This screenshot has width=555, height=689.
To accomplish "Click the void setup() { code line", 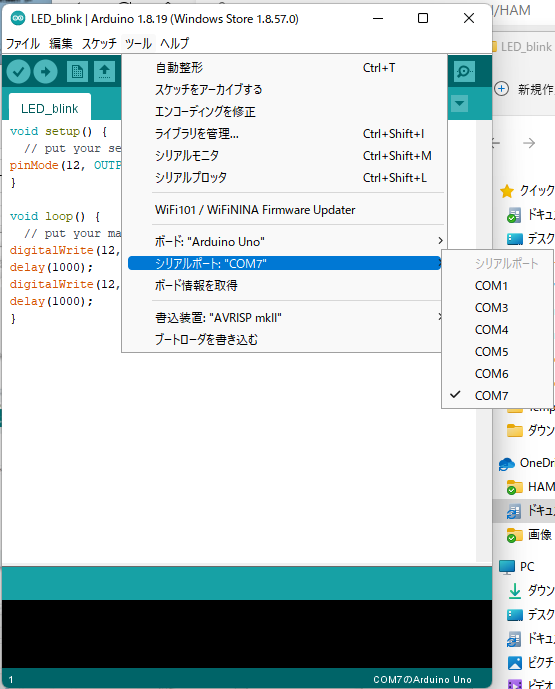I will coord(58,131).
